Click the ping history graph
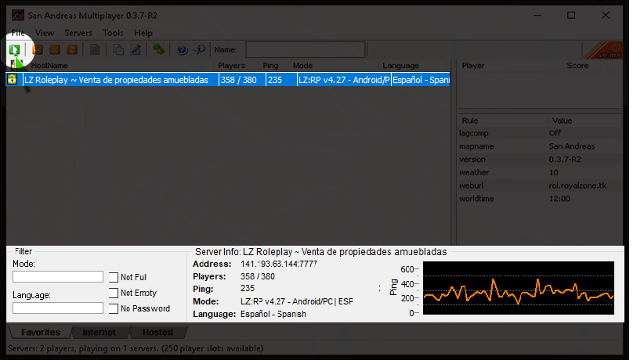This screenshot has width=644, height=360. pyautogui.click(x=519, y=288)
